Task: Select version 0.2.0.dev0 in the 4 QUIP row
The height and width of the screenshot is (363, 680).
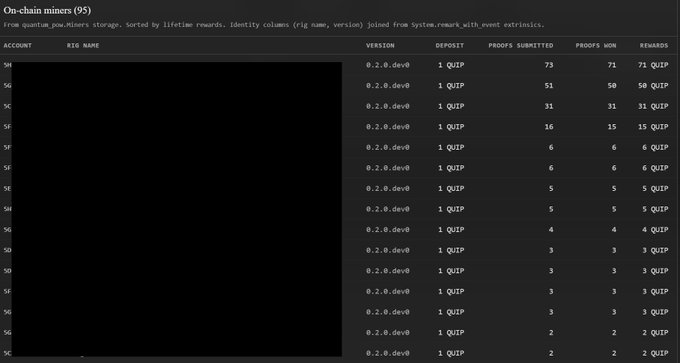Action: [x=388, y=229]
